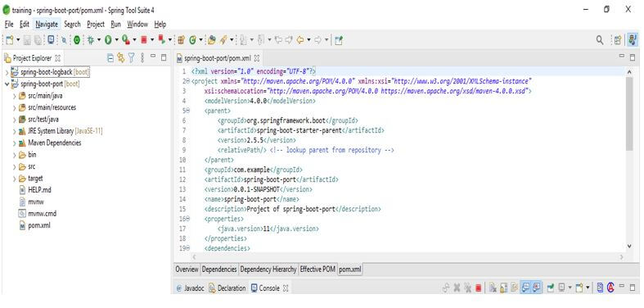This screenshot has width=644, height=308.
Task: Click the Run with Coverage icon
Action: (126, 40)
